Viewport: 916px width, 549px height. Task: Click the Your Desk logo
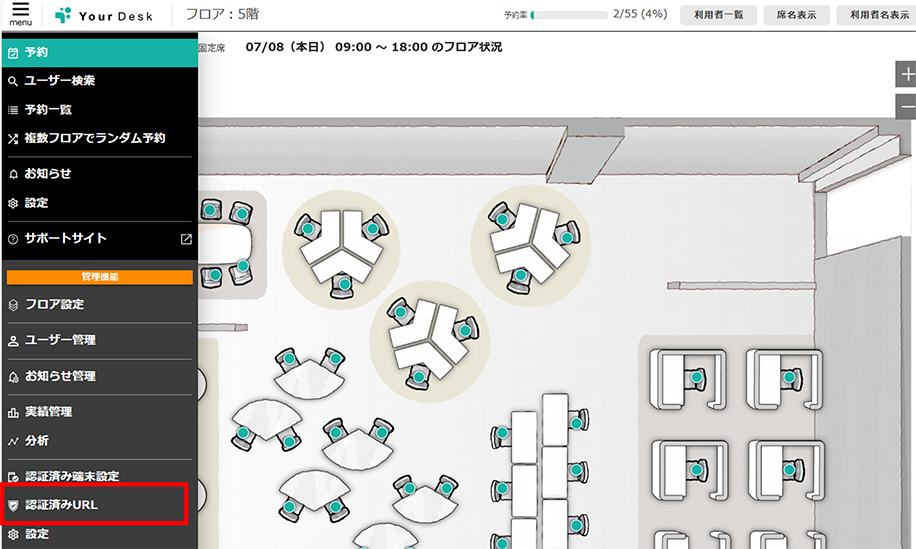104,16
